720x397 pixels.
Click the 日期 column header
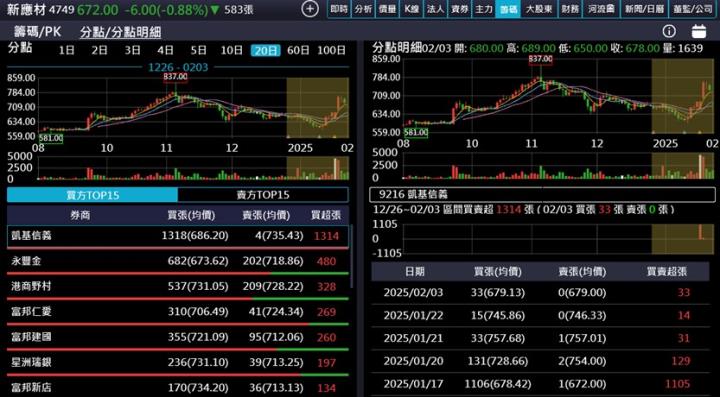click(414, 271)
